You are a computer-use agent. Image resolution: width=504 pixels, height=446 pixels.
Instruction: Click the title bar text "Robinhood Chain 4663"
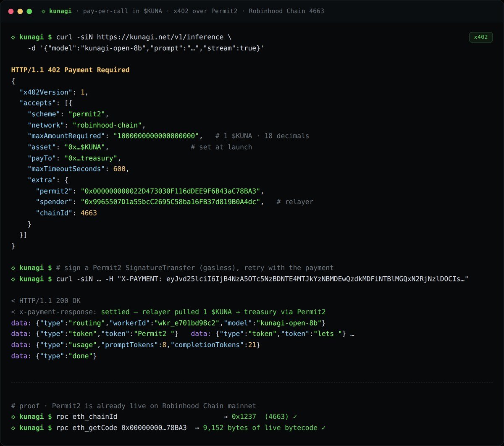(286, 11)
